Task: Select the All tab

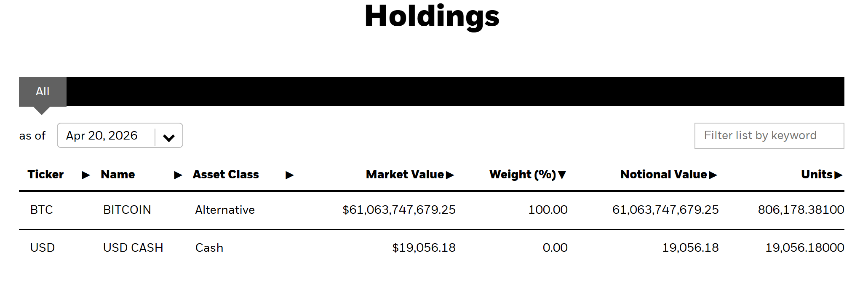Action: [x=43, y=91]
